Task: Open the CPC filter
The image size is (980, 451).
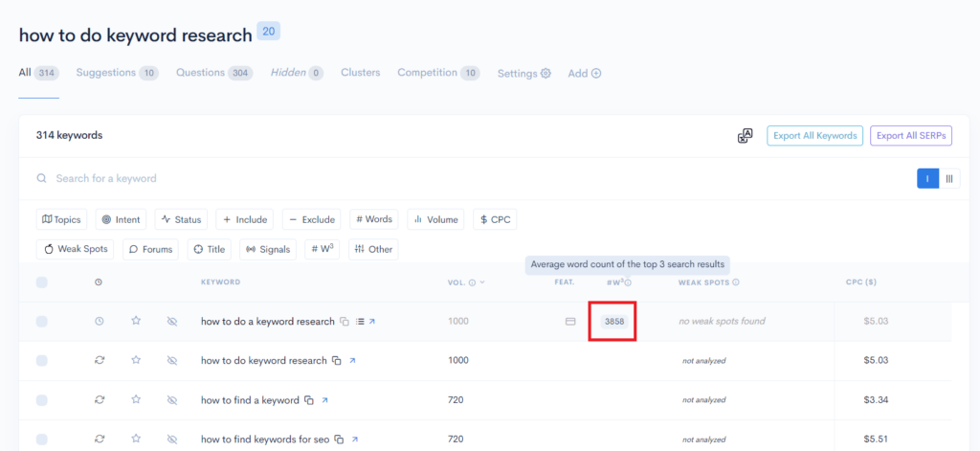Action: pos(495,219)
